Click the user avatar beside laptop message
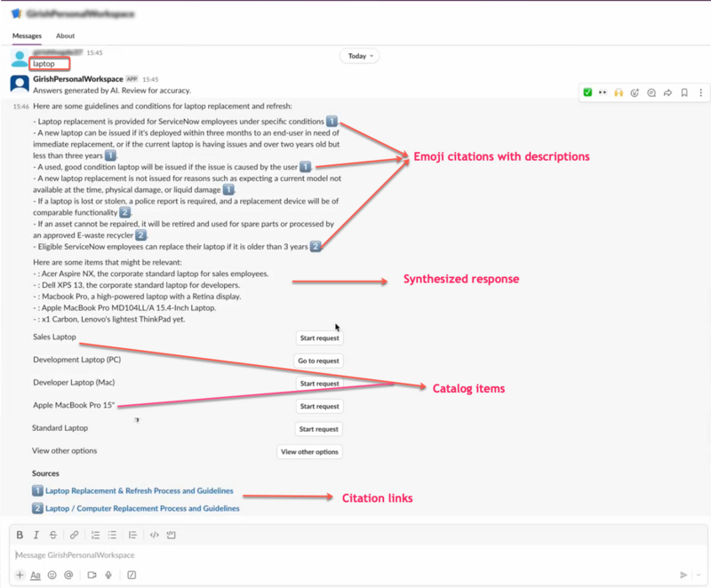 [20, 59]
